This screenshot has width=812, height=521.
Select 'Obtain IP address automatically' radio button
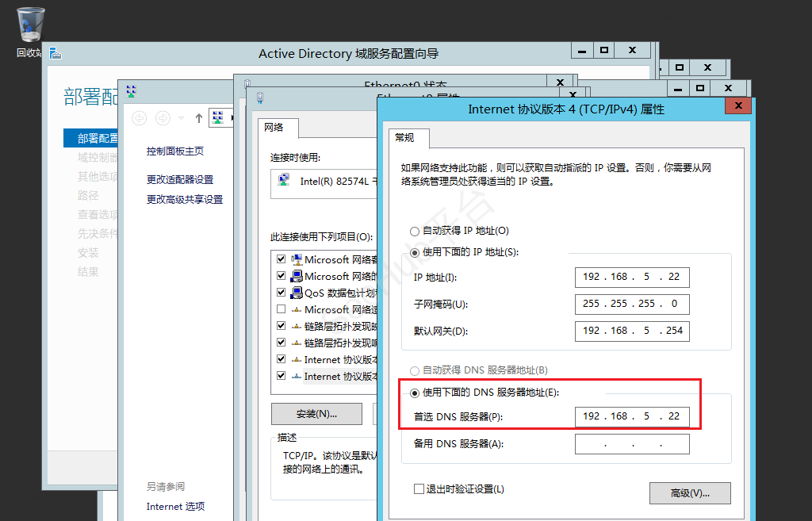click(x=415, y=231)
